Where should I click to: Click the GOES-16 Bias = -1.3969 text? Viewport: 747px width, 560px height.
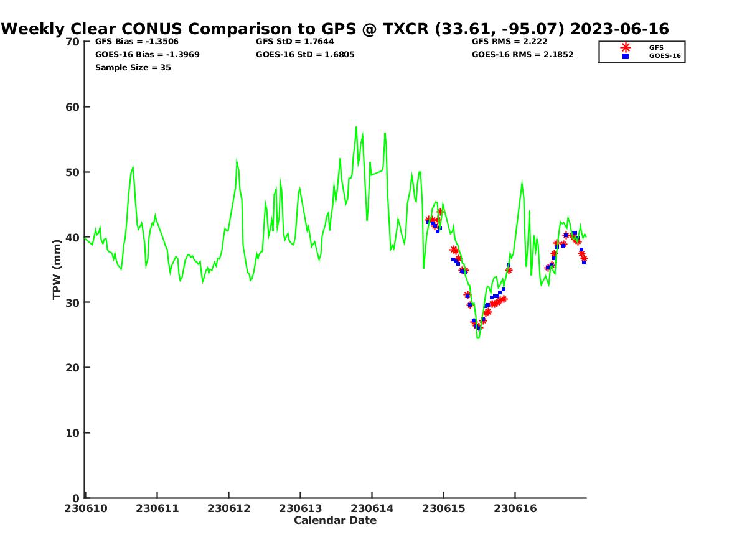[x=147, y=54]
